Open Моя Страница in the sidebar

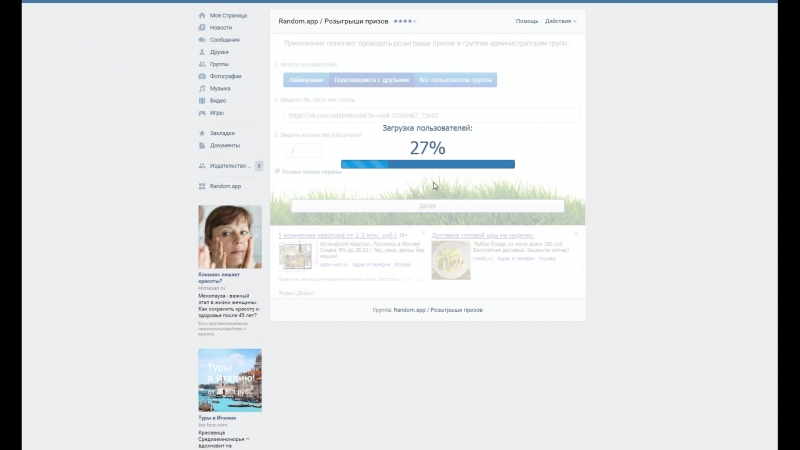click(x=228, y=15)
